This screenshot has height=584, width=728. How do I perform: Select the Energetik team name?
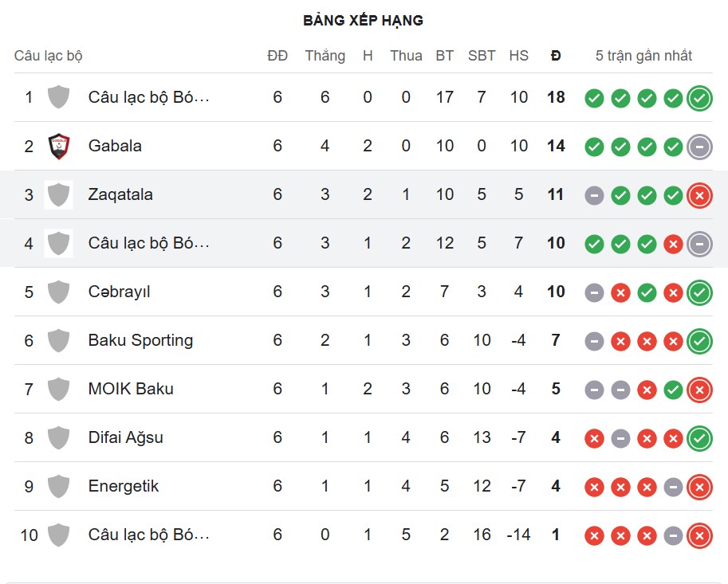point(124,486)
